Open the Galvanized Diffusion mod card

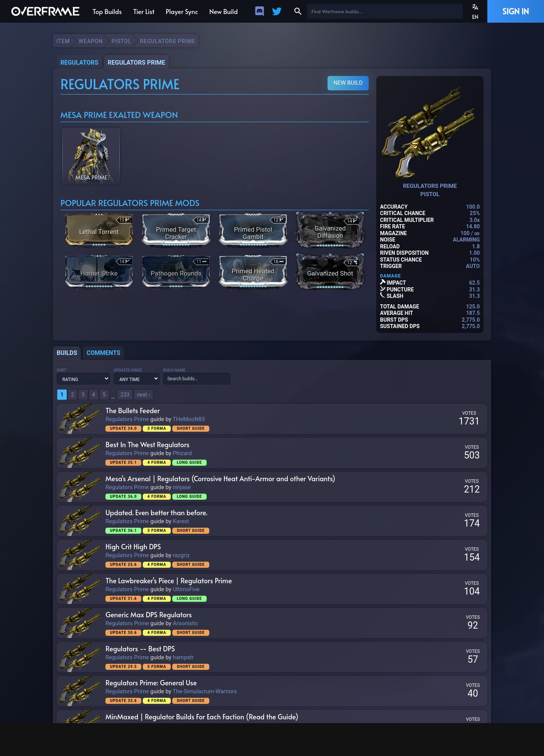(330, 230)
